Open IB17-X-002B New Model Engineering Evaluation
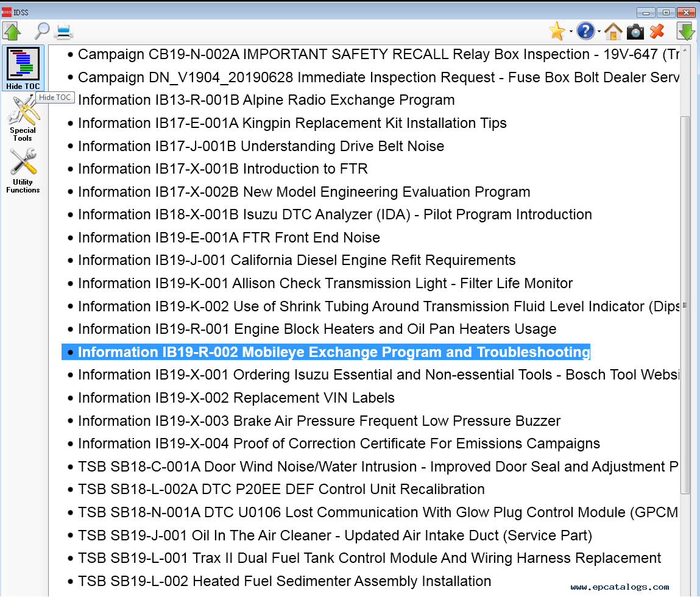700x597 pixels. (304, 192)
